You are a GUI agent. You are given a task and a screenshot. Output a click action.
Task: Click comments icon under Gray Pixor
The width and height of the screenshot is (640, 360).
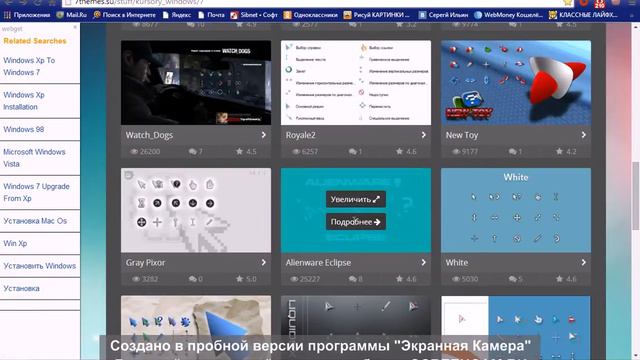[x=193, y=279]
